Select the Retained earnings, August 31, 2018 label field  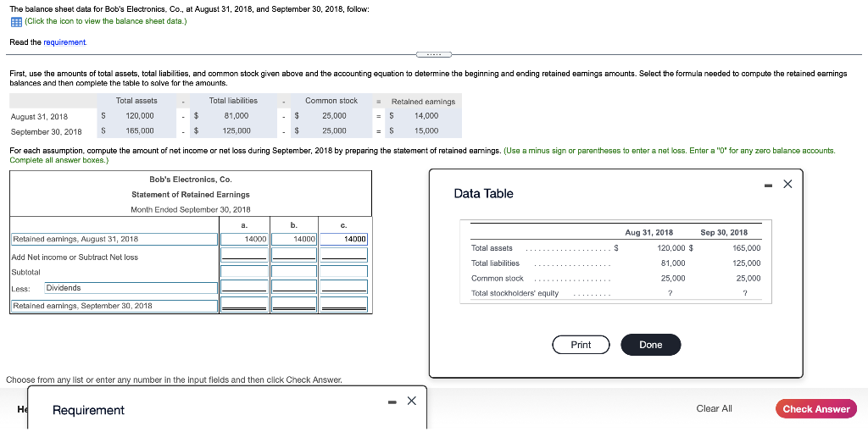[x=114, y=239]
